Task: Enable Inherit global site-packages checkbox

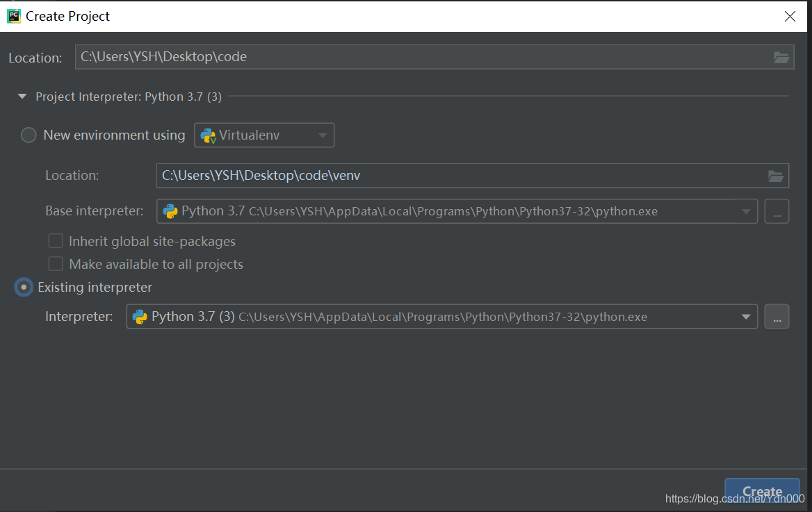Action: 56,241
